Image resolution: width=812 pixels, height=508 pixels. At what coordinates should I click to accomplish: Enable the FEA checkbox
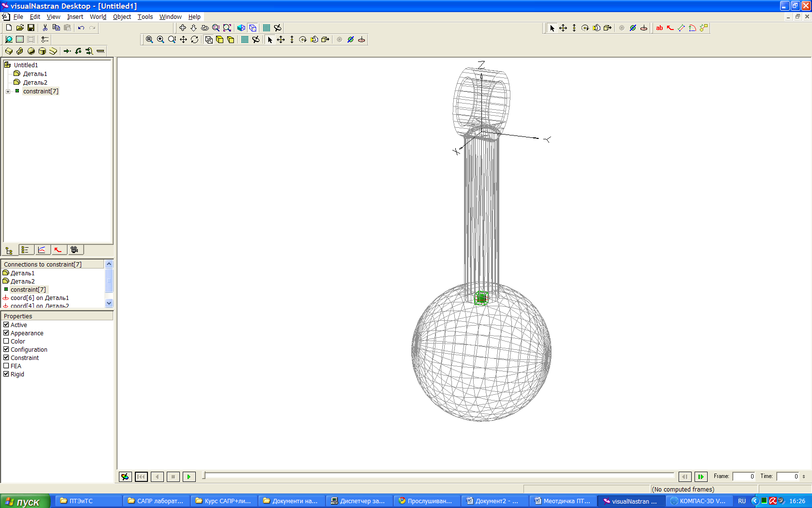coord(6,366)
